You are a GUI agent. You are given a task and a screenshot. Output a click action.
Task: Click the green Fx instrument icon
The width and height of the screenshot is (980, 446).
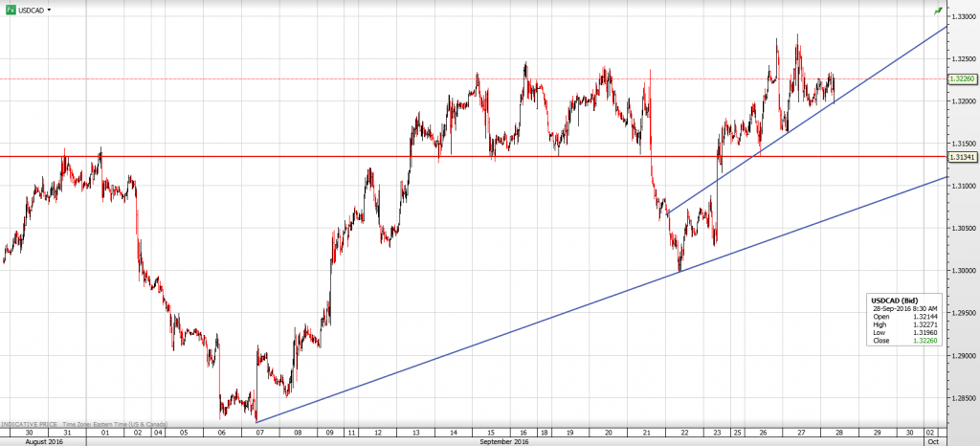pyautogui.click(x=11, y=9)
